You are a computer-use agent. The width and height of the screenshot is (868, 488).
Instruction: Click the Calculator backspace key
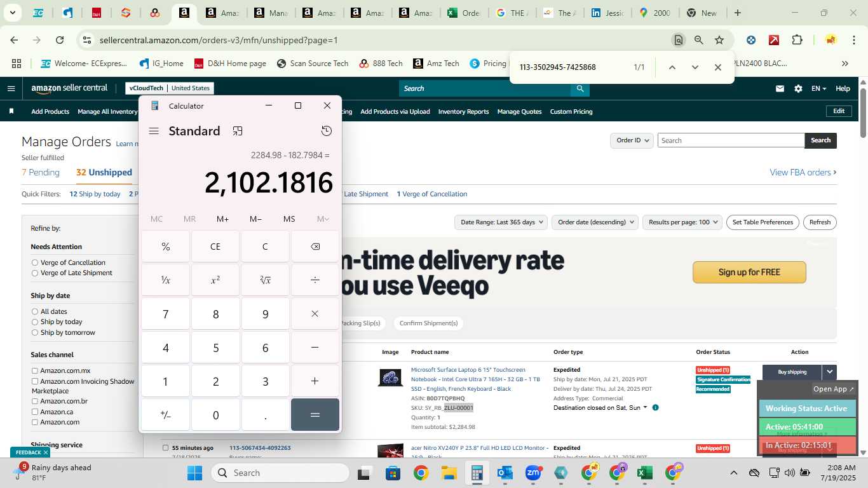[315, 247]
